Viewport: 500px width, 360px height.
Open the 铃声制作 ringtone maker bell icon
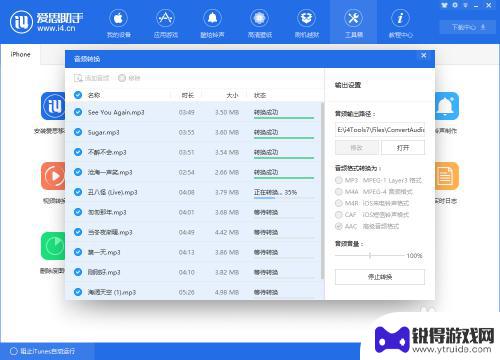coord(447,106)
